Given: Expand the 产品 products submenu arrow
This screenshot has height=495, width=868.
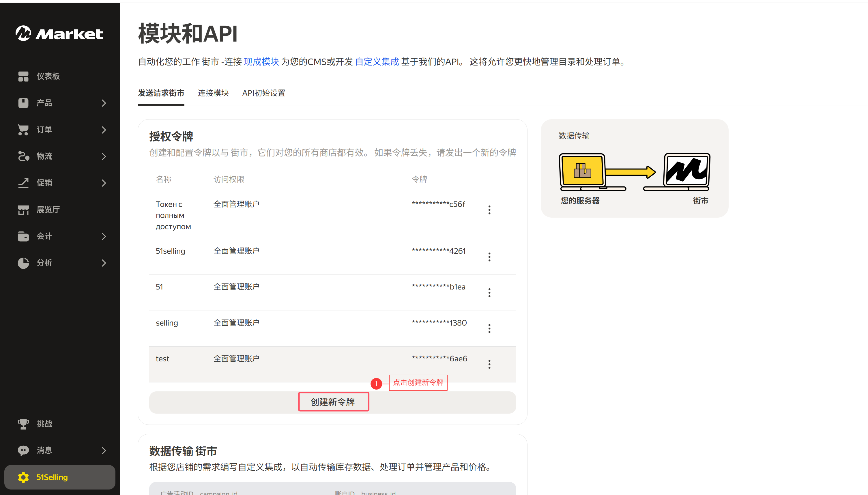Looking at the screenshot, I should (104, 103).
